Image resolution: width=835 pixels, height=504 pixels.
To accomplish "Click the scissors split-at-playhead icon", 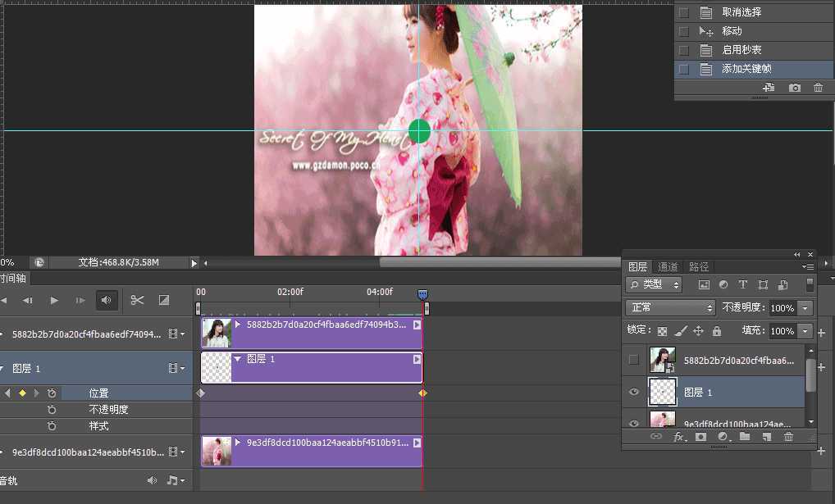I will click(137, 301).
